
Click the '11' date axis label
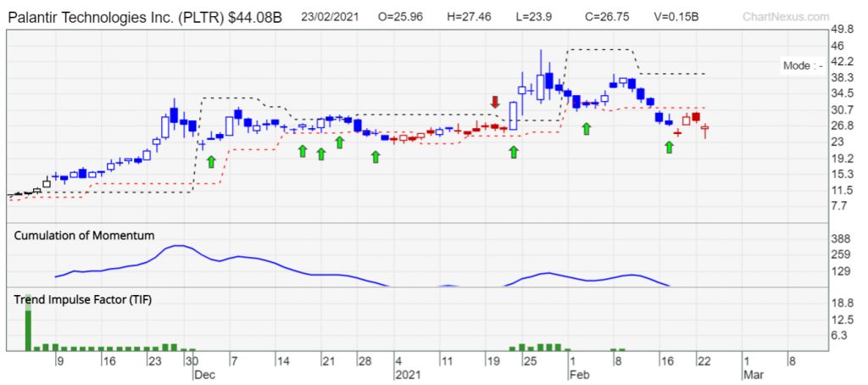tap(448, 361)
